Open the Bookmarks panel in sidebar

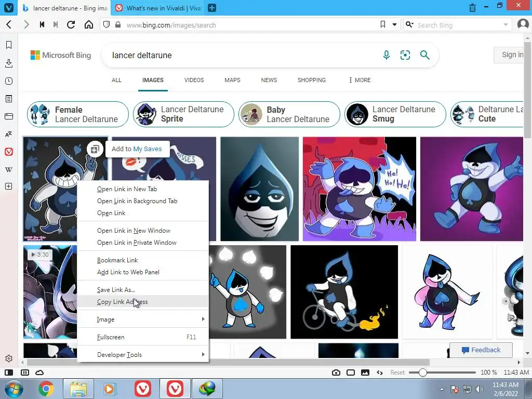click(9, 45)
